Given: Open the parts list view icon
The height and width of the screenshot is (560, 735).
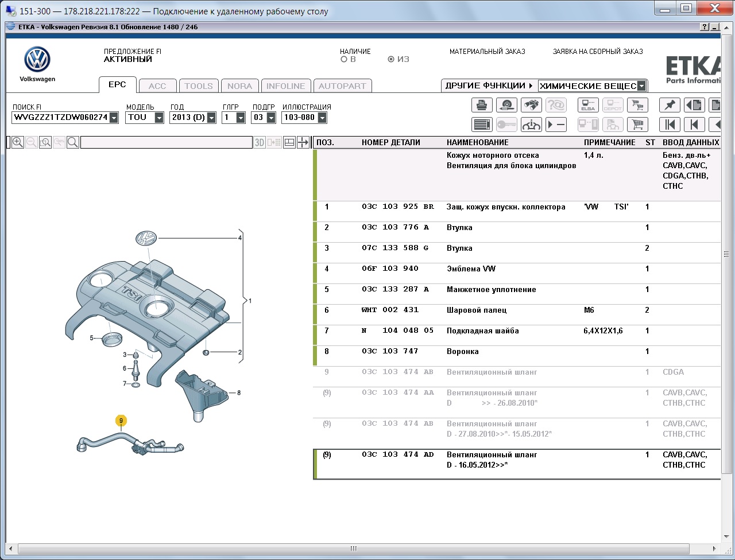Looking at the screenshot, I should pos(482,124).
